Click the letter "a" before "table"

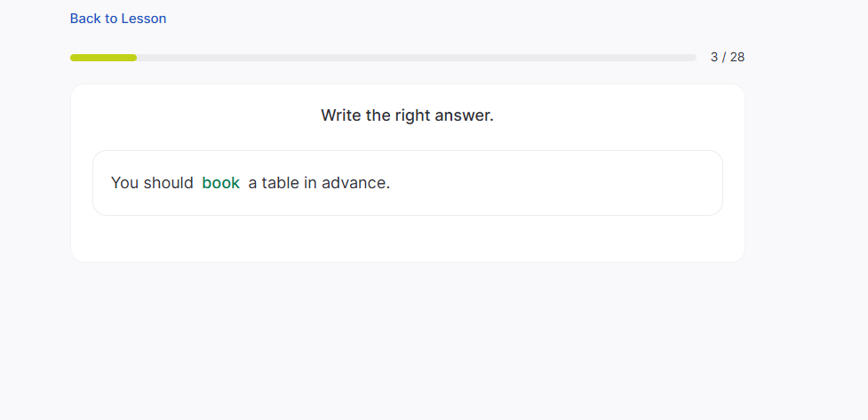tap(252, 184)
